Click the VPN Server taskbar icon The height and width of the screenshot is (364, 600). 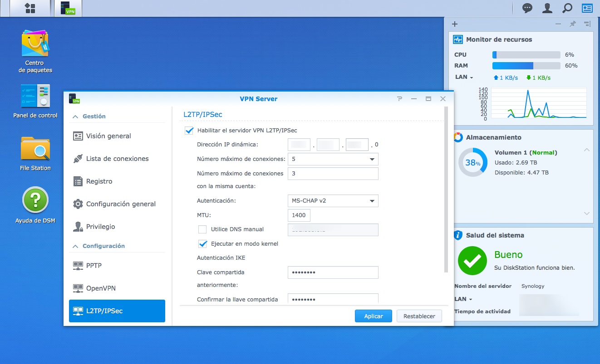(x=68, y=8)
